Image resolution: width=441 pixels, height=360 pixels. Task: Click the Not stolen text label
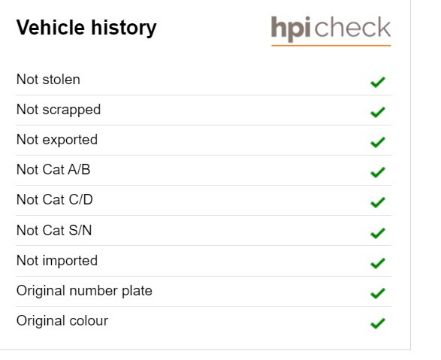48,79
